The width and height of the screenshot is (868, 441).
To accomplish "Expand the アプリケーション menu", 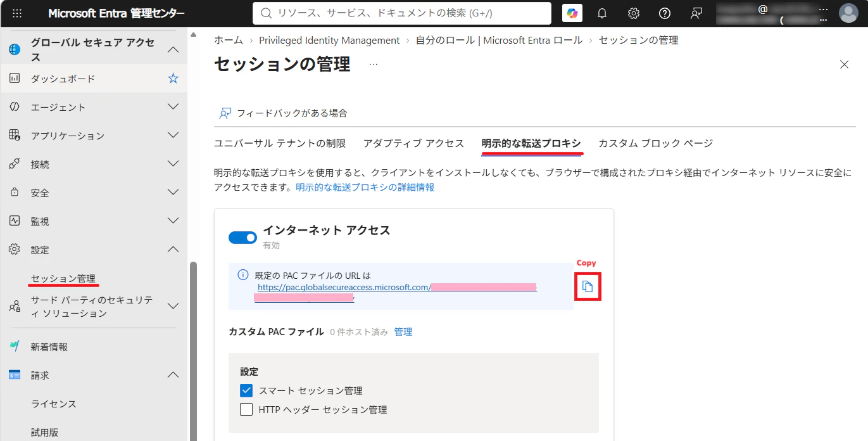I will click(x=173, y=136).
